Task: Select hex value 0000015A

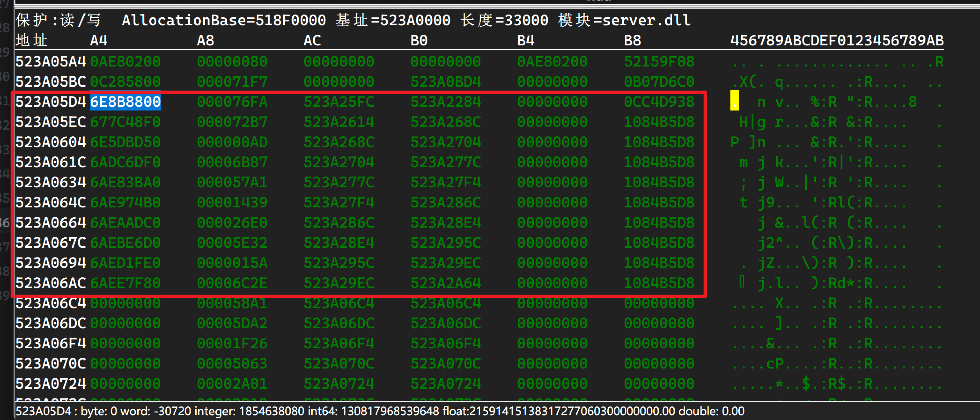Action: point(232,263)
